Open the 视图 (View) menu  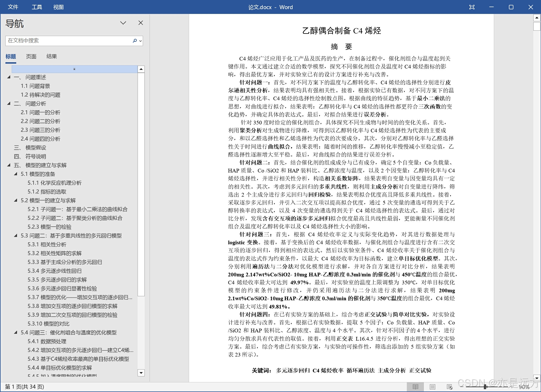[x=58, y=7]
